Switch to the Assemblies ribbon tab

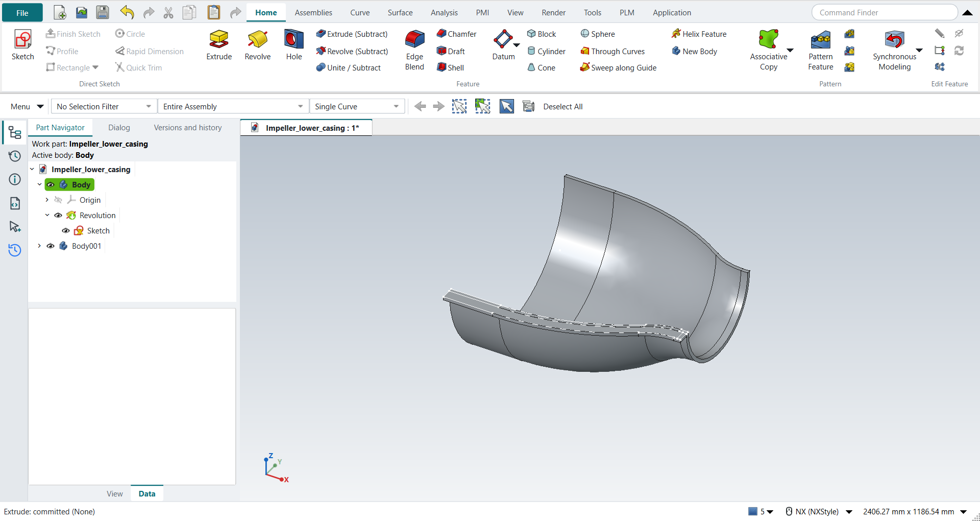[313, 12]
